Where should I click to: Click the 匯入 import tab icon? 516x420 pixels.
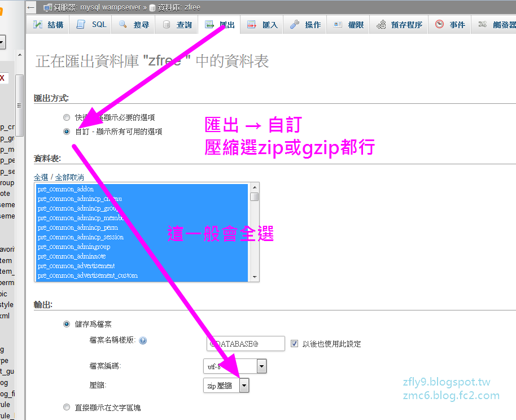[252, 24]
